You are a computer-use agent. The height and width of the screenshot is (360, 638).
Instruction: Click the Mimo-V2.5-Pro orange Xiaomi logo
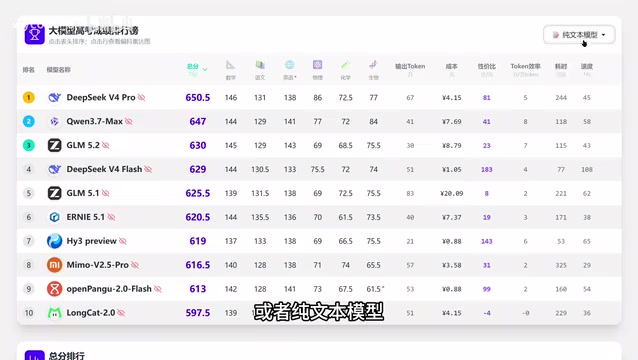click(x=55, y=265)
